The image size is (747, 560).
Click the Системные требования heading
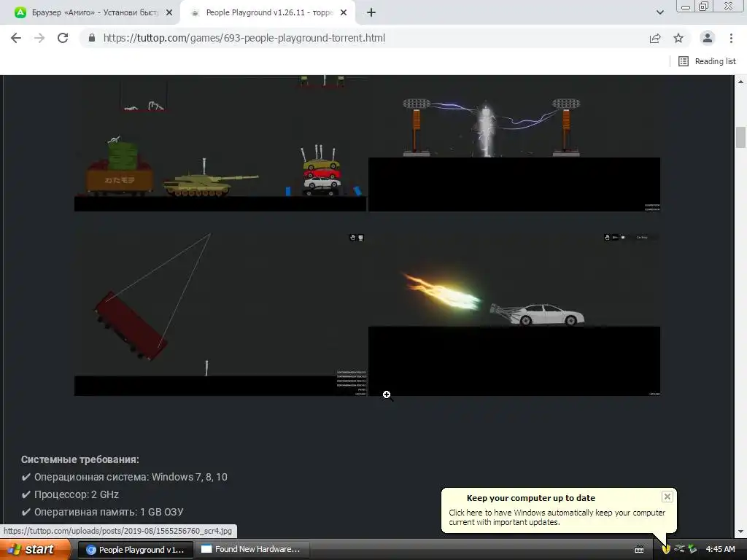(x=80, y=459)
